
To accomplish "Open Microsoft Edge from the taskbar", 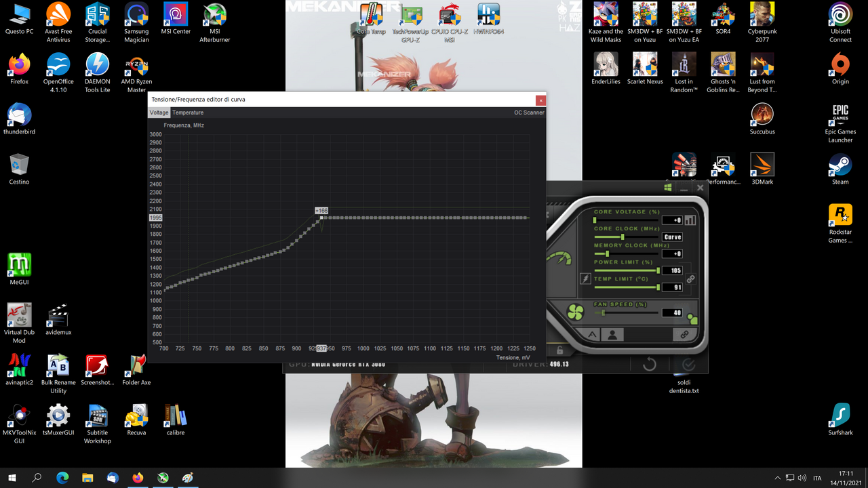I will pos(62,478).
